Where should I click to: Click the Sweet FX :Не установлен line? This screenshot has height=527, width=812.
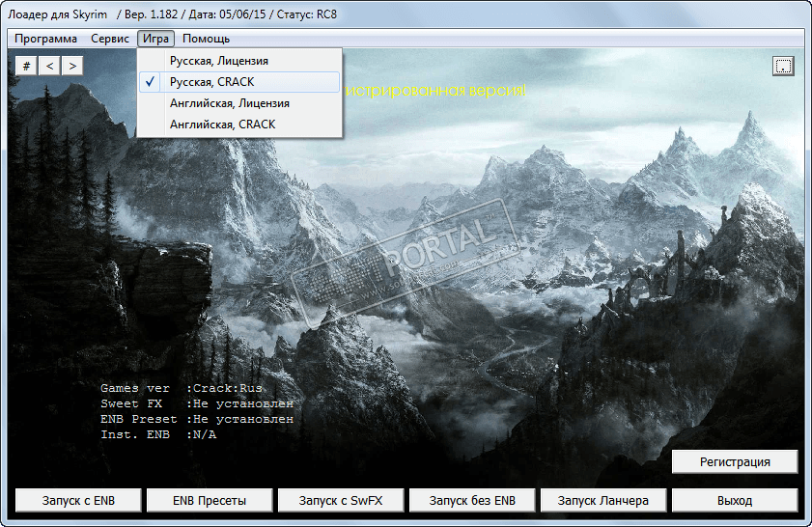pos(197,403)
